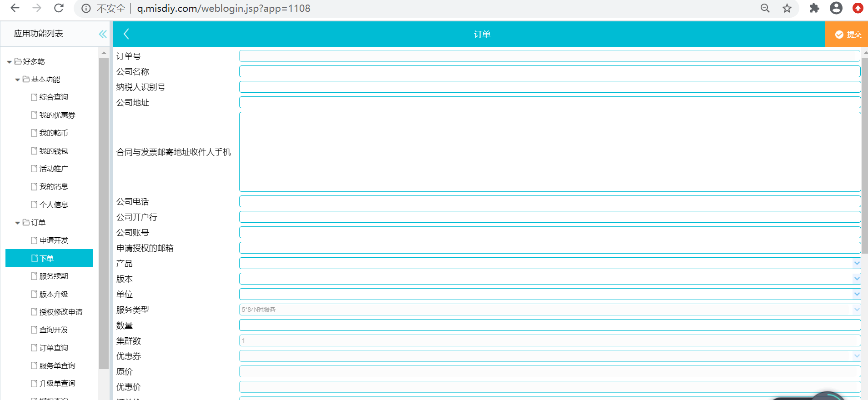868x400 pixels.
Task: Collapse the 订单 folder in sidebar
Action: 17,223
